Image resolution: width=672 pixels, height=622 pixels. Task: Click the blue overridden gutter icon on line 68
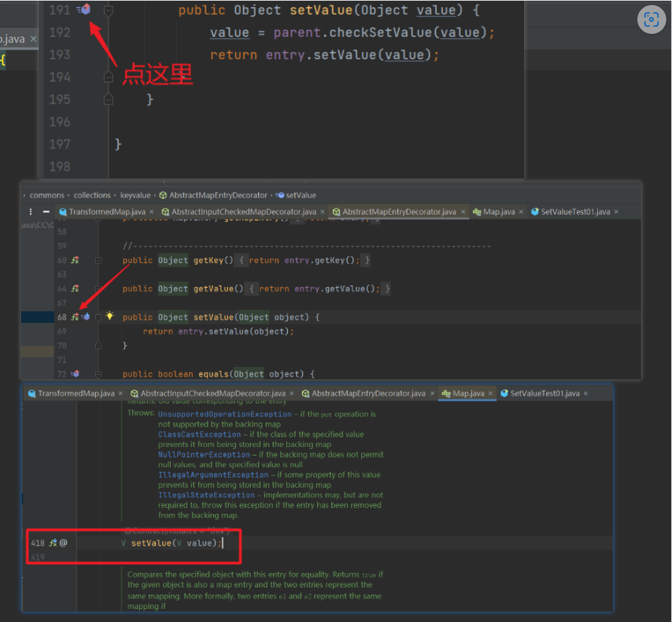[x=86, y=317]
